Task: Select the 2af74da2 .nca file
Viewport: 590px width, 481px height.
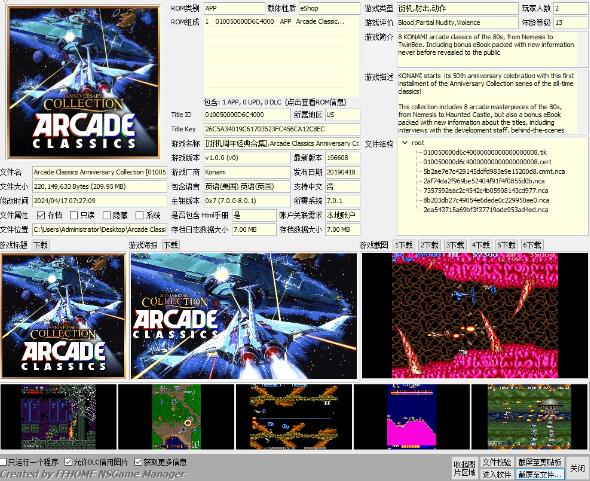Action: (x=484, y=181)
